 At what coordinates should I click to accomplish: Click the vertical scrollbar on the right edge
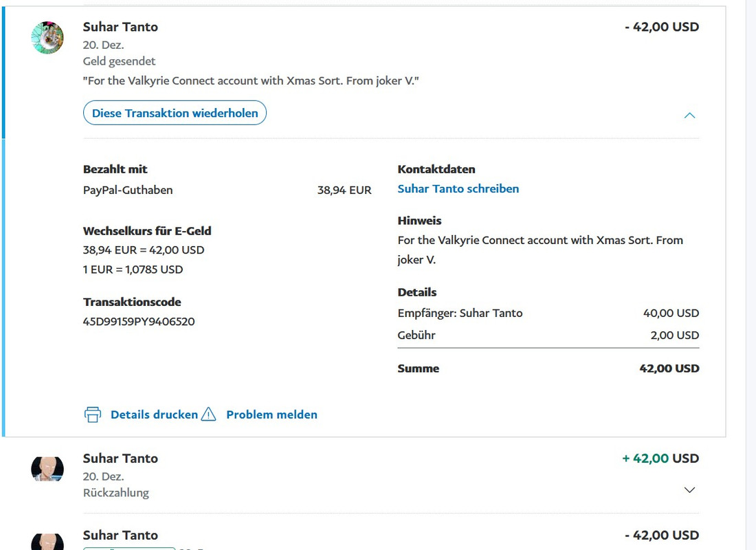coord(751,275)
